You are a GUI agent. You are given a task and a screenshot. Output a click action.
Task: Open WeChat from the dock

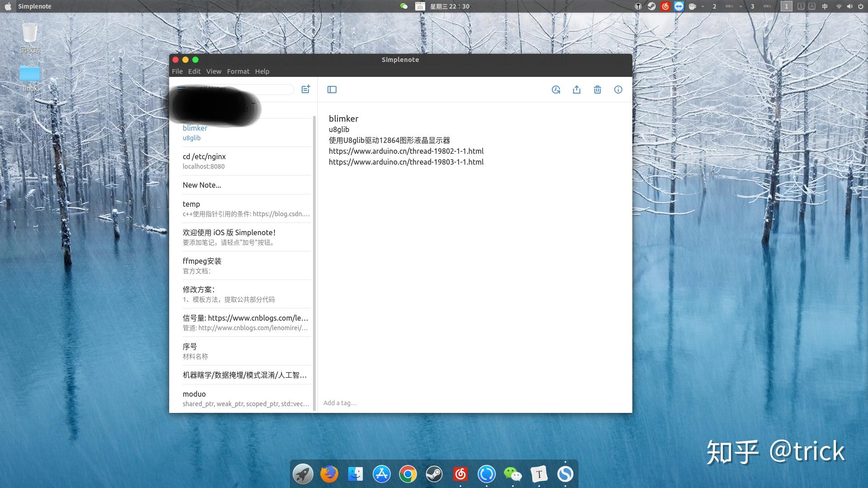click(513, 474)
